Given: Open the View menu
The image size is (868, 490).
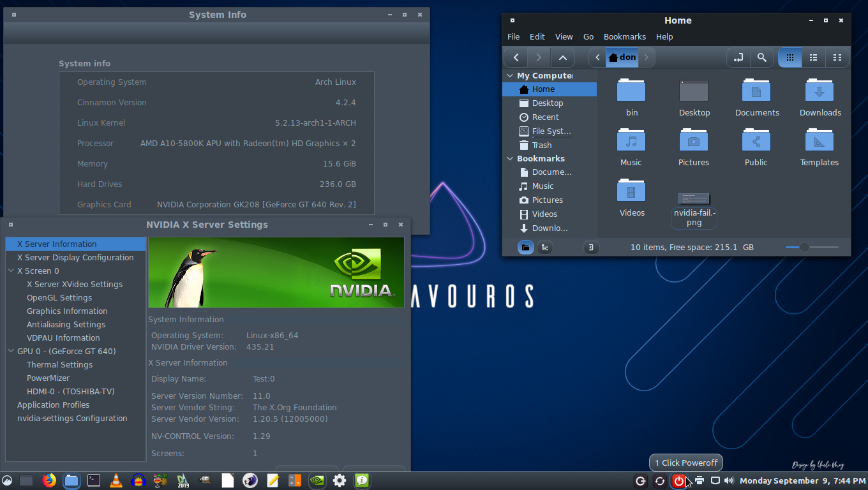Looking at the screenshot, I should (x=564, y=37).
